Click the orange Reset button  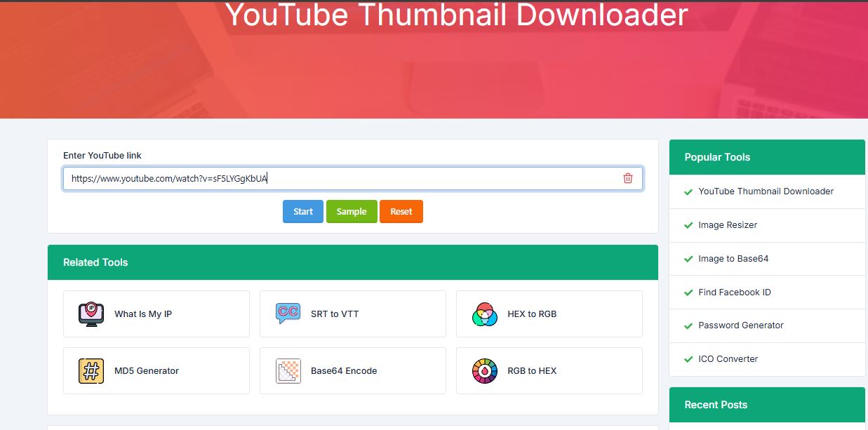[401, 212]
